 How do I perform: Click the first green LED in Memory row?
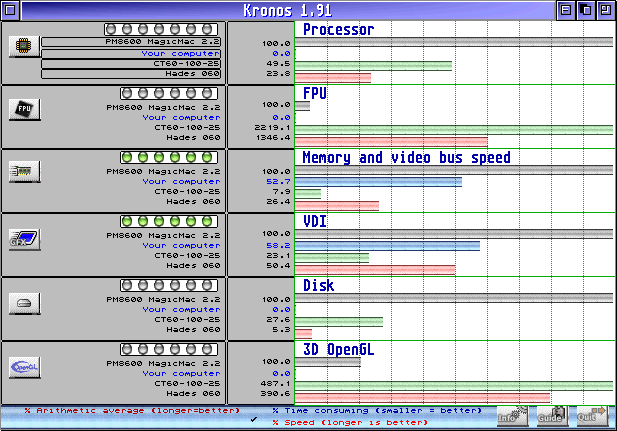tap(128, 158)
